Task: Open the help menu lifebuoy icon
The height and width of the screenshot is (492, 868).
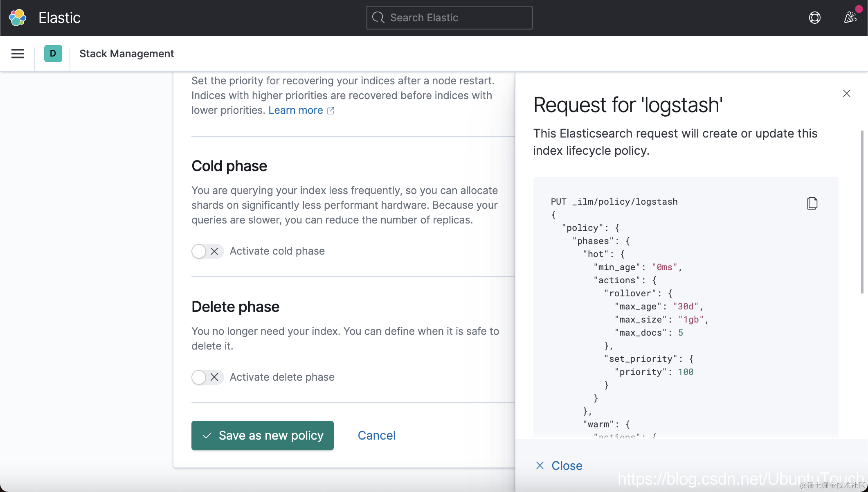Action: point(814,18)
